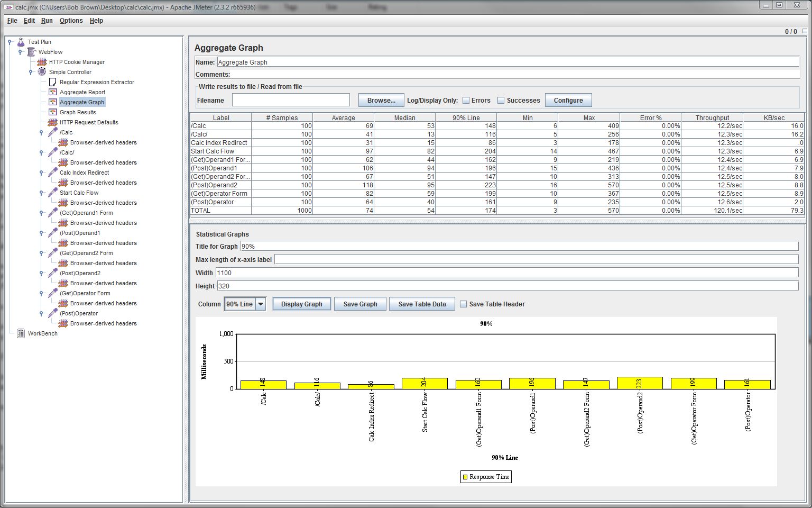812x508 pixels.
Task: Click the HTTP Cookie Manager icon
Action: pyautogui.click(x=42, y=62)
